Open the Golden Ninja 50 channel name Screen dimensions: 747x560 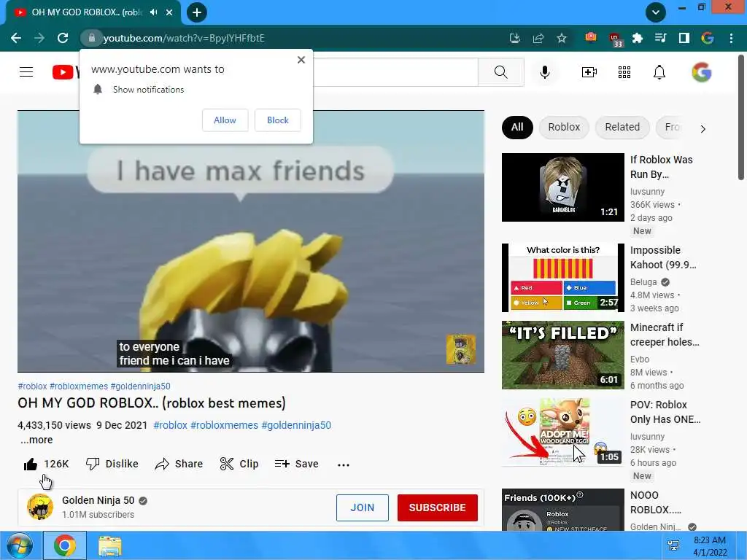click(98, 500)
